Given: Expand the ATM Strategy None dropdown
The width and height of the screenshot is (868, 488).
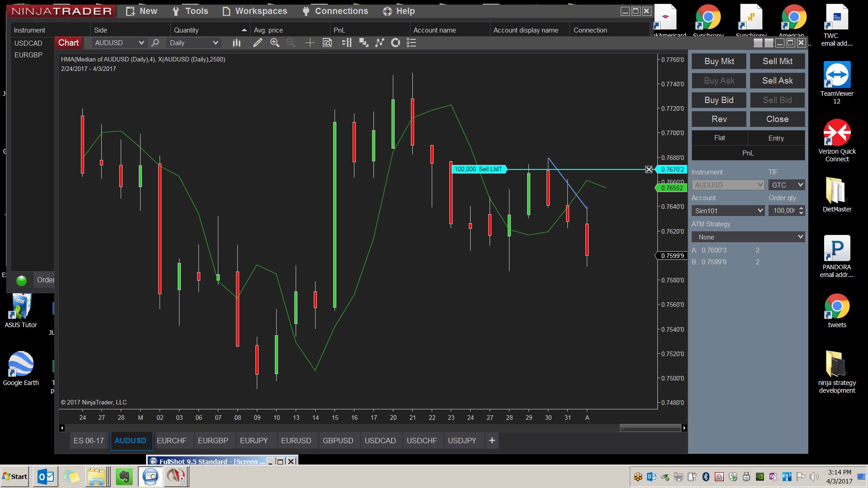Looking at the screenshot, I should (800, 237).
